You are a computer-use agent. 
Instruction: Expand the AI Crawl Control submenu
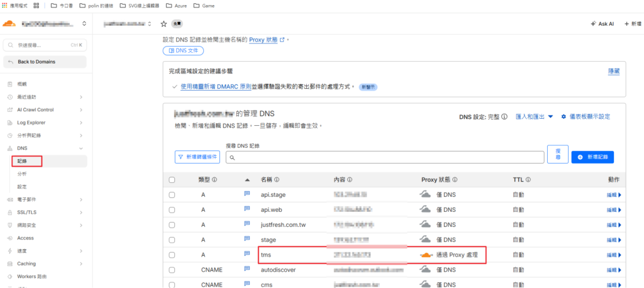(x=81, y=109)
